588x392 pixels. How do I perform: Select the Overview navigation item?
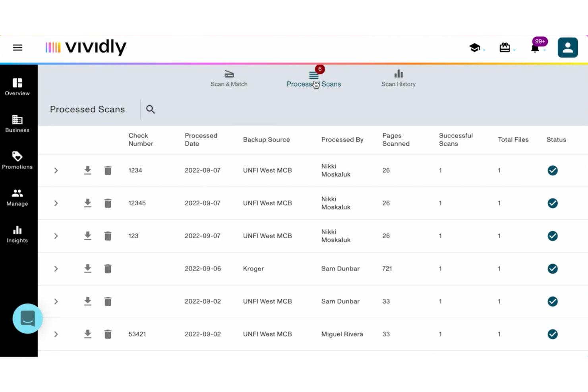pyautogui.click(x=17, y=87)
